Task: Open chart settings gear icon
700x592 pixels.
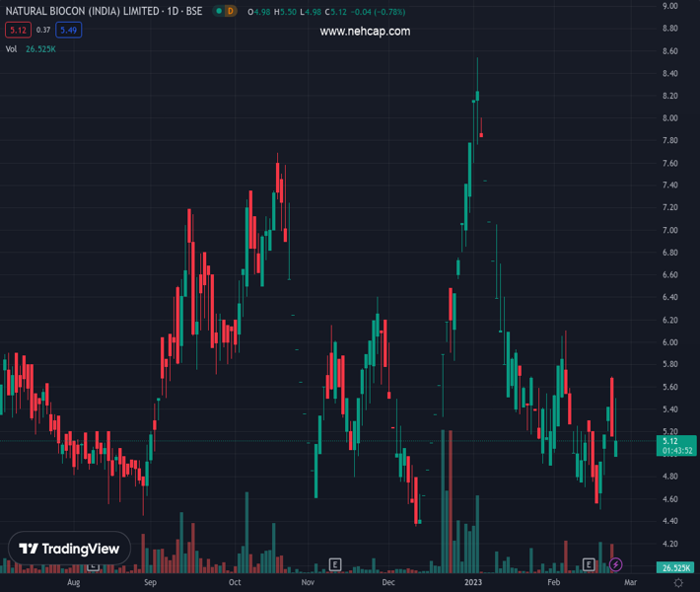Action: 678,584
